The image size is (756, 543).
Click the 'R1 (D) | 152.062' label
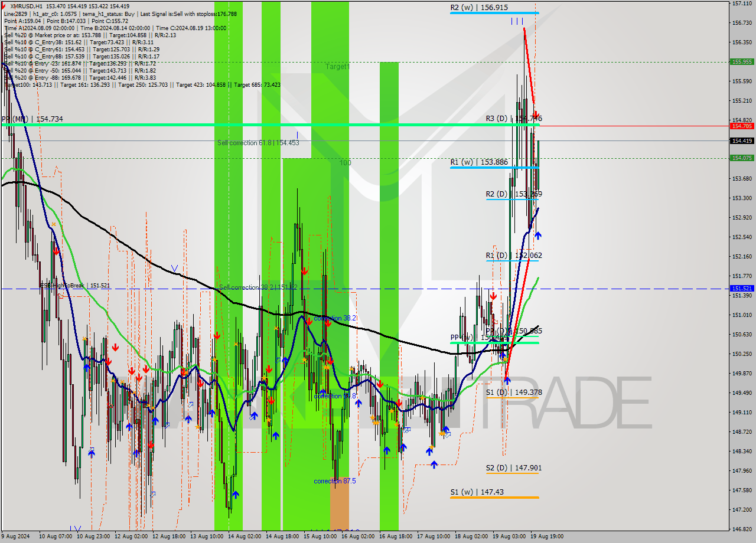(514, 255)
